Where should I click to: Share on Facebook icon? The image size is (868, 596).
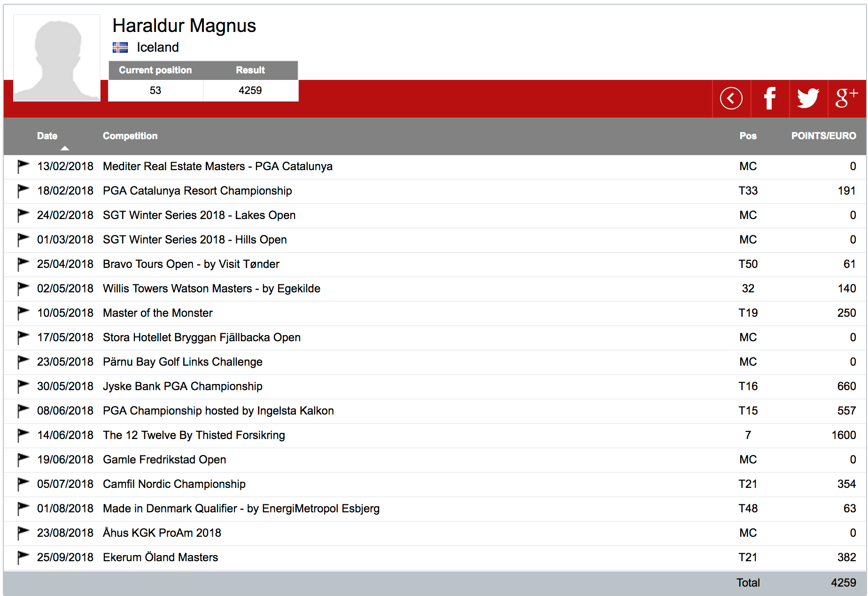pos(770,98)
